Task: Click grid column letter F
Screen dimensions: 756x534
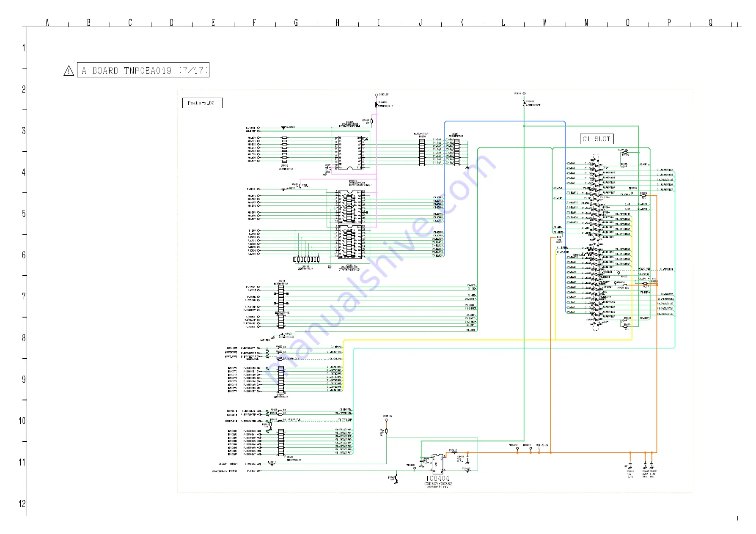Action: pos(255,22)
